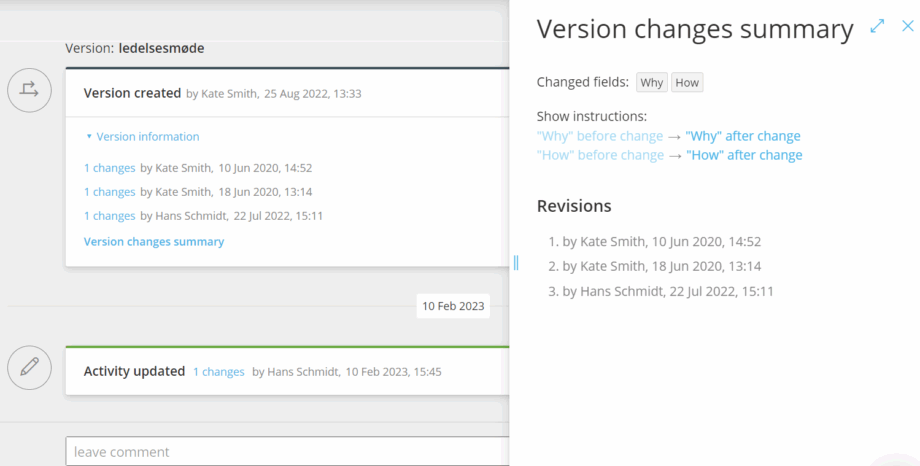Show "Why" before change instructions

point(600,136)
